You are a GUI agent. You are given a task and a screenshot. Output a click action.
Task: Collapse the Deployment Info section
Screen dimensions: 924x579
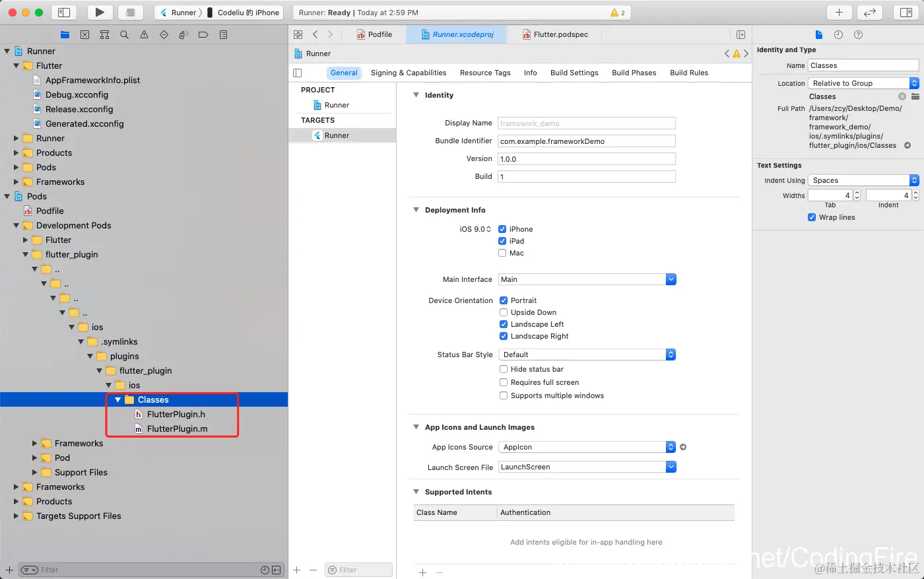coord(416,210)
